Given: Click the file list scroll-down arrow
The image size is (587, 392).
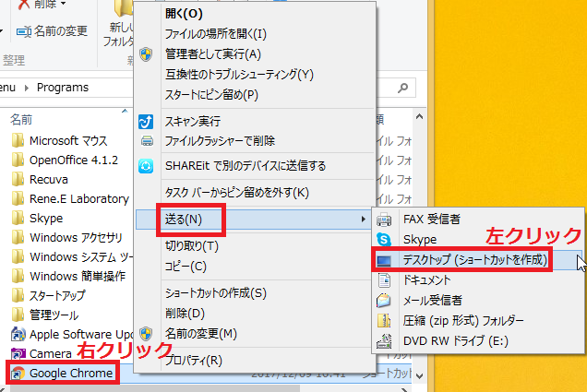Looking at the screenshot, I should (420, 376).
